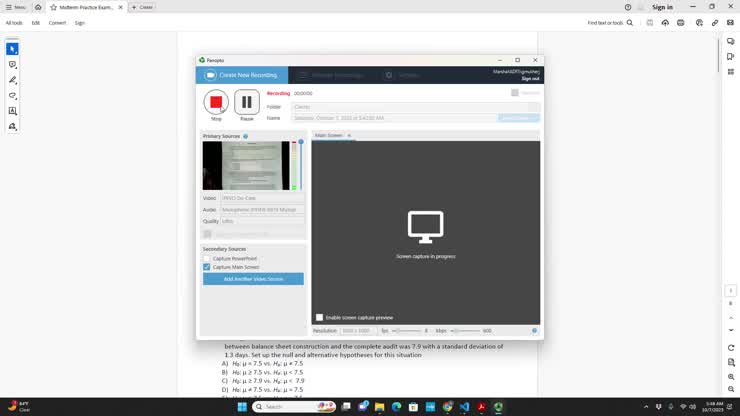Open Adobe Acrobat from taskbar
The image size is (740, 416).
point(481,407)
